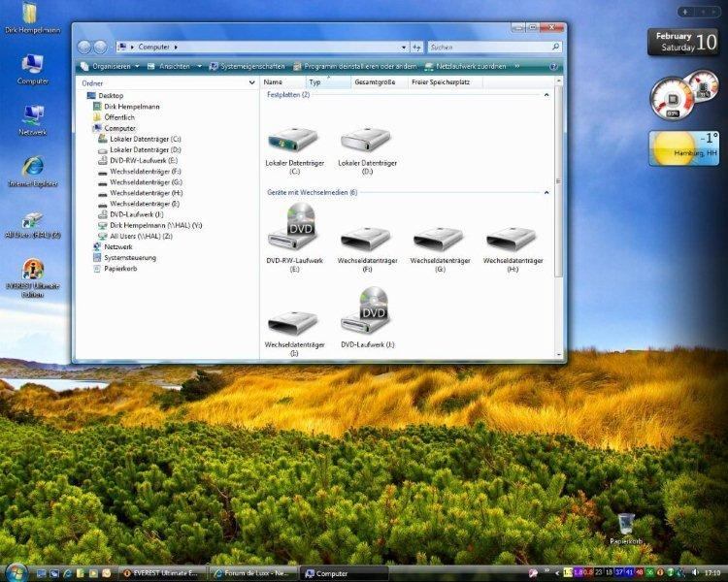728x582 pixels.
Task: Click the Explorer forward navigation button
Action: (100, 47)
